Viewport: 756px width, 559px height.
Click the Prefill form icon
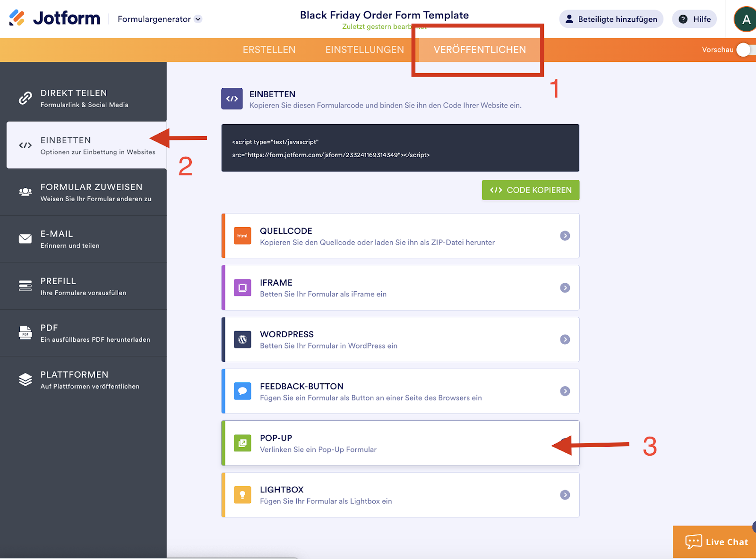tap(25, 286)
